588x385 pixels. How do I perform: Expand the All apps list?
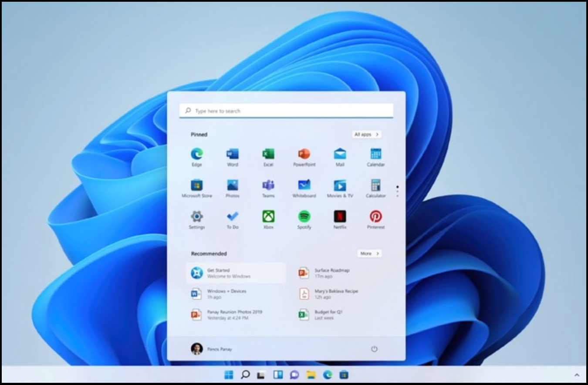[x=367, y=135]
